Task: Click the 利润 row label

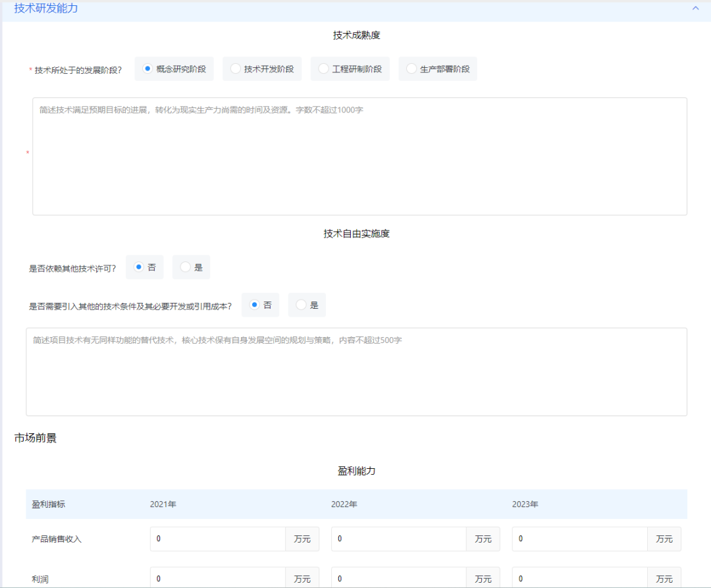Action: coord(40,579)
